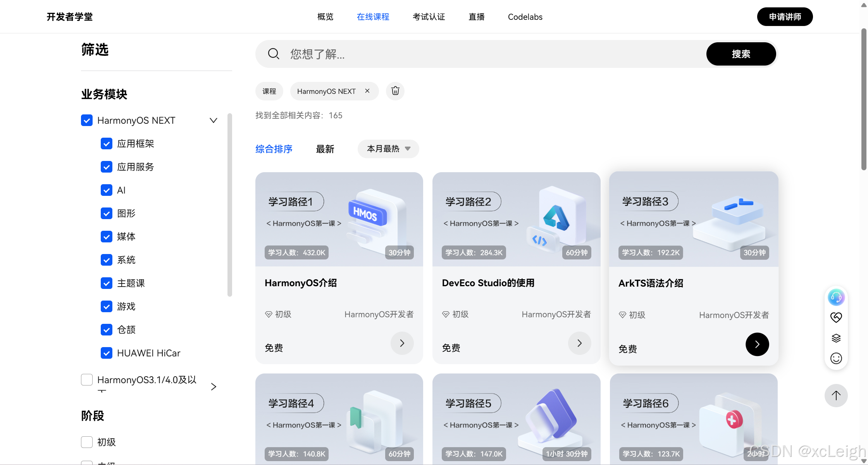868x465 pixels.
Task: Click the 60分钟 badge on 学习路径2 card
Action: 577,252
